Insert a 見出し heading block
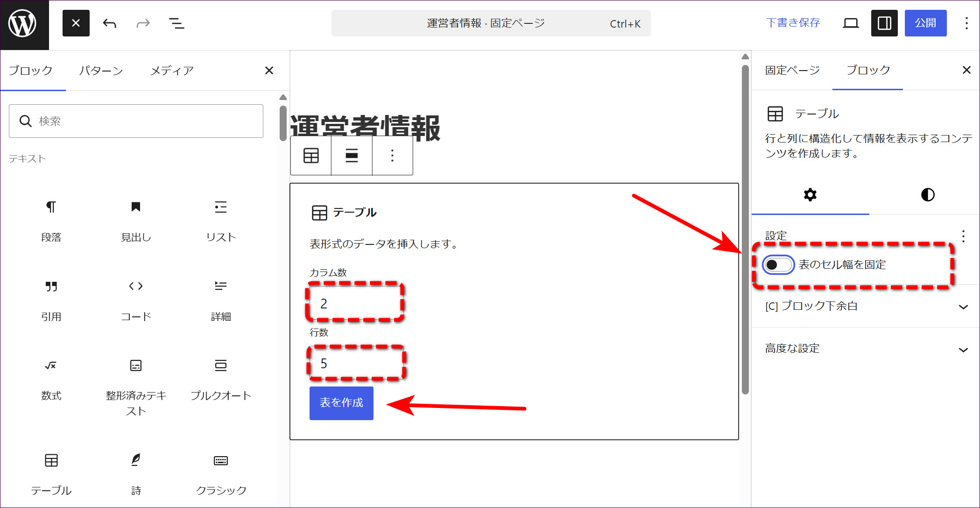The image size is (980, 508). pos(136,221)
